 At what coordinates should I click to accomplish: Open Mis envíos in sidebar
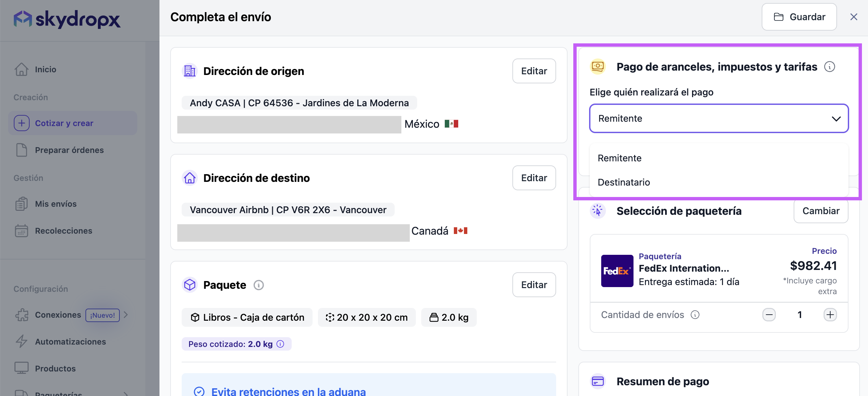coord(56,204)
